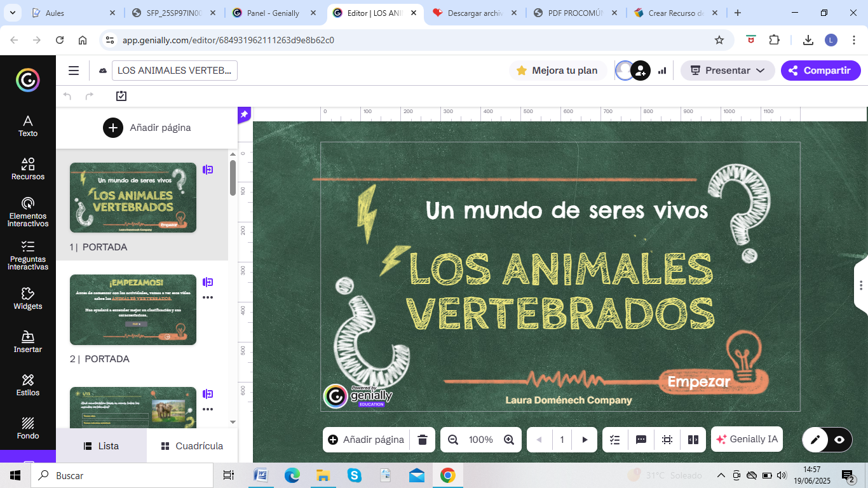Open the Widgets panel

point(27,299)
